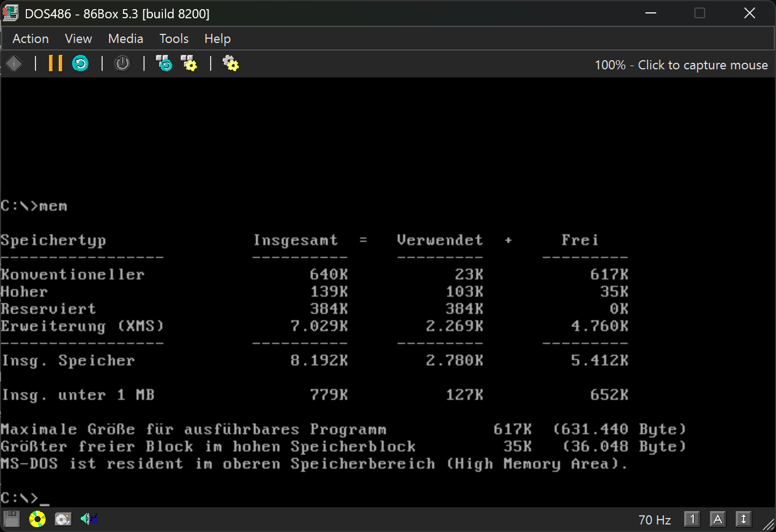Toggle the Scroll Lock arrow indicator

pos(744,519)
